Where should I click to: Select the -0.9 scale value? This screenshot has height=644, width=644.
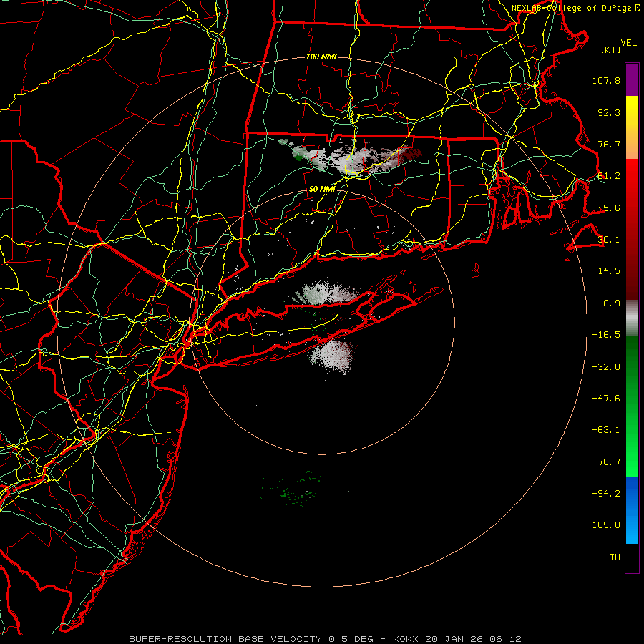click(609, 303)
